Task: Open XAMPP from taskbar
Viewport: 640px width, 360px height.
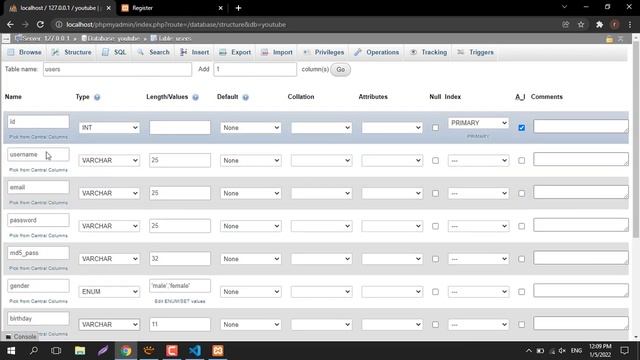Action: [218, 351]
